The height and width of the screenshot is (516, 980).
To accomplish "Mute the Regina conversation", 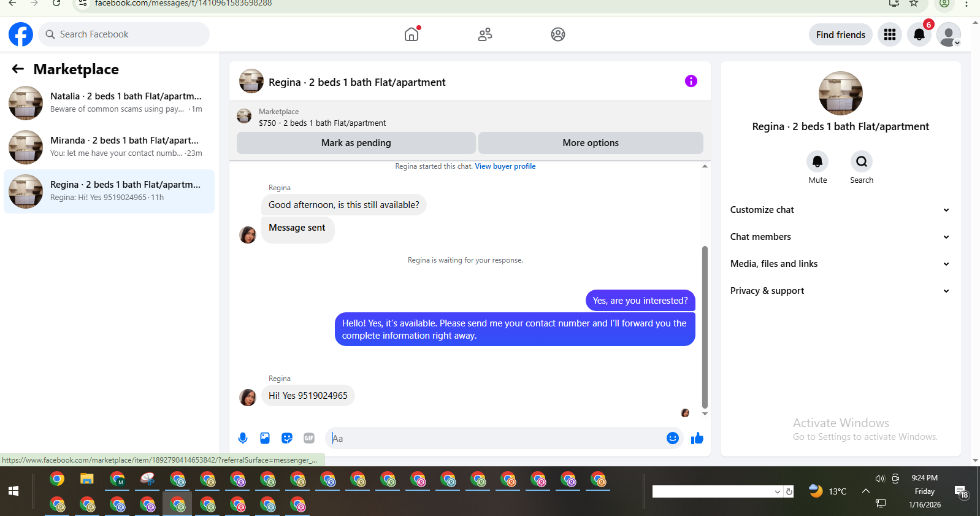I will tap(817, 161).
